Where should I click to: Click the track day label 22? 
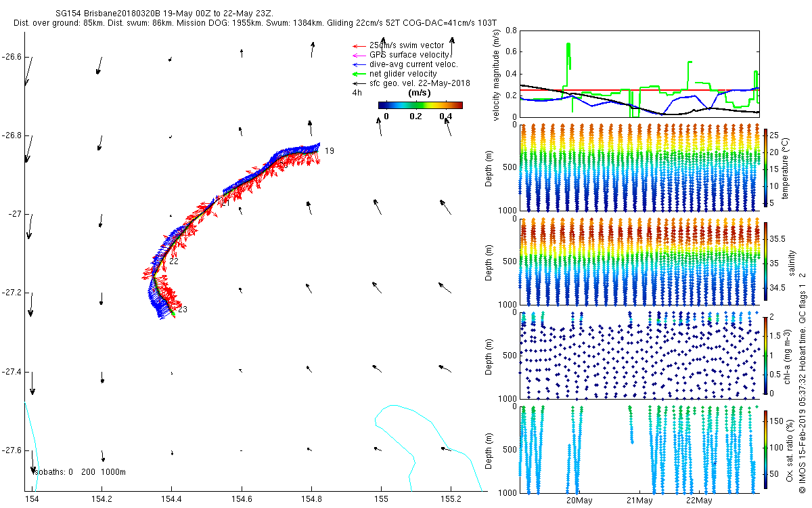click(x=174, y=261)
